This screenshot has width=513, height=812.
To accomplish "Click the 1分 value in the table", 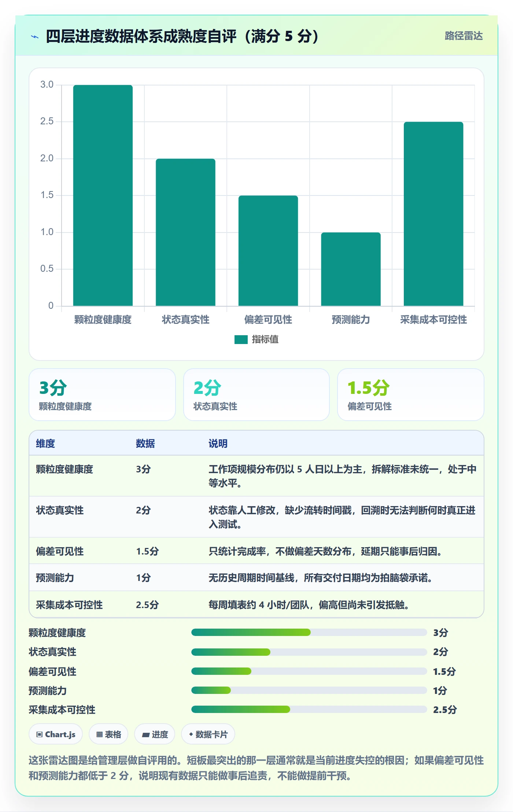I will tap(143, 578).
